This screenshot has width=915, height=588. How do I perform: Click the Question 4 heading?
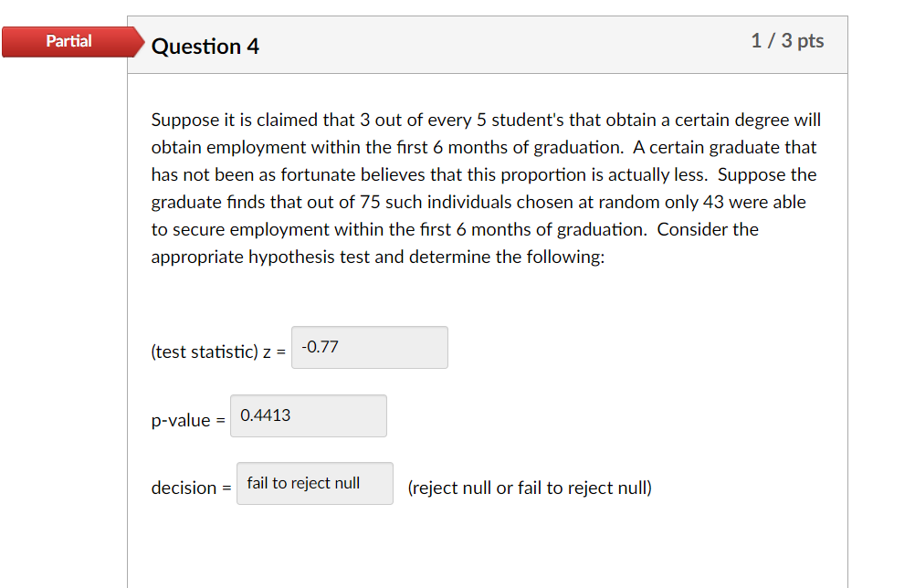coord(205,46)
